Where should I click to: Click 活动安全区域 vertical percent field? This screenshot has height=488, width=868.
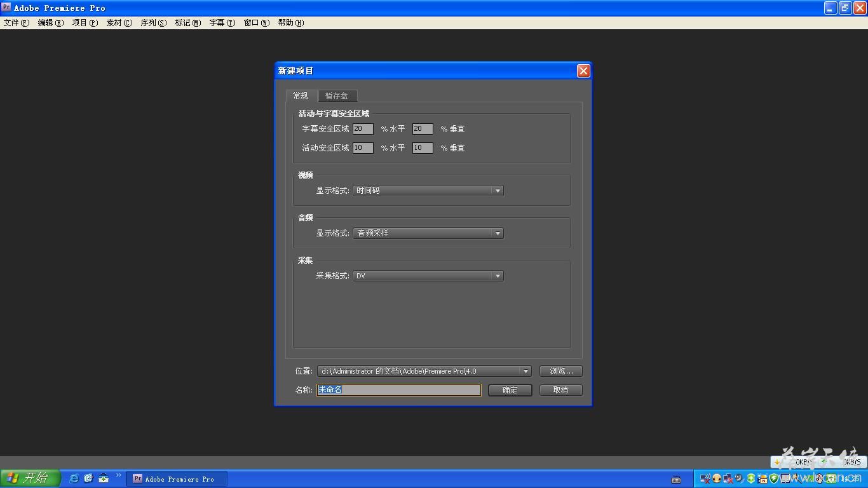click(423, 148)
